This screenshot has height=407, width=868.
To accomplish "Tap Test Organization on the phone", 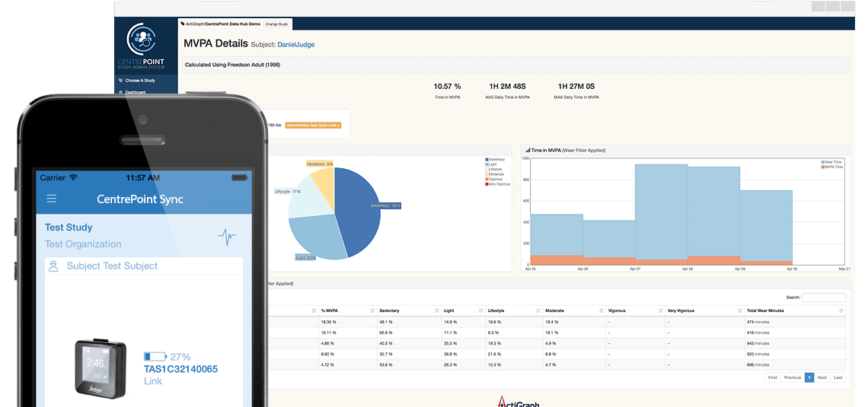I will coord(83,244).
